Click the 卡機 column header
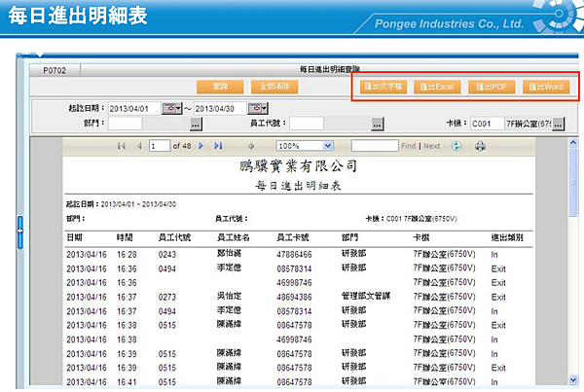This screenshot has height=392, width=584. point(421,237)
